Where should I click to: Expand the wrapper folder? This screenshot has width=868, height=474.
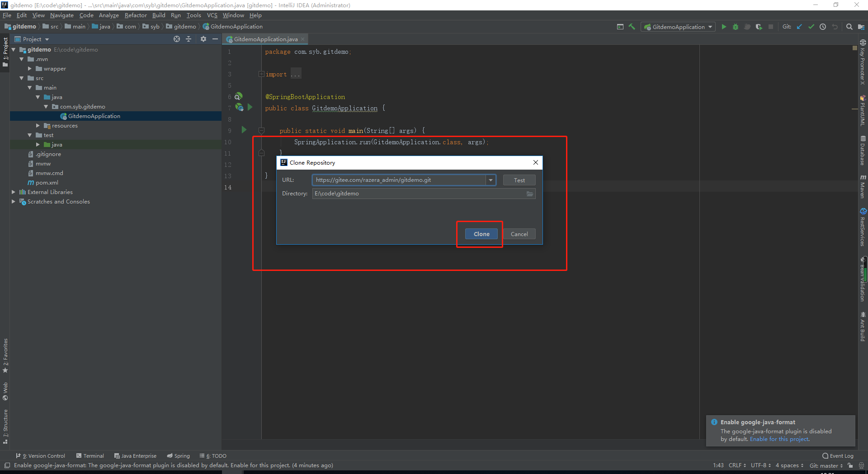[29, 69]
